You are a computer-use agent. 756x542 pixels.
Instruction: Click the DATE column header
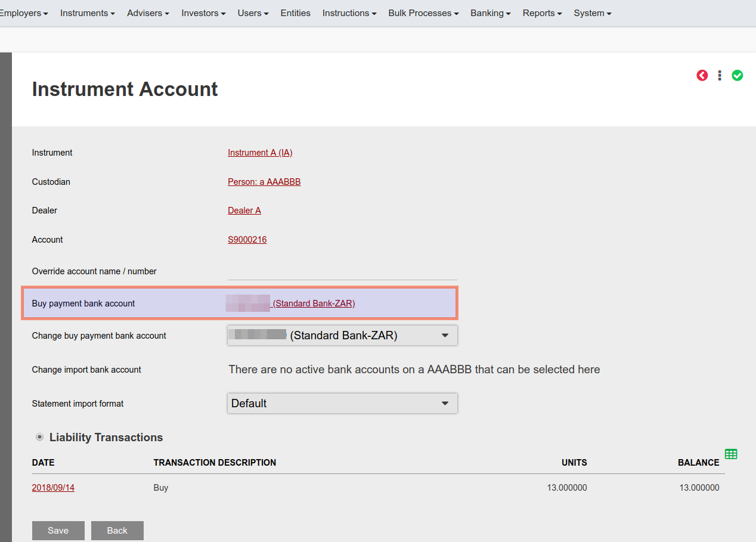(x=44, y=463)
